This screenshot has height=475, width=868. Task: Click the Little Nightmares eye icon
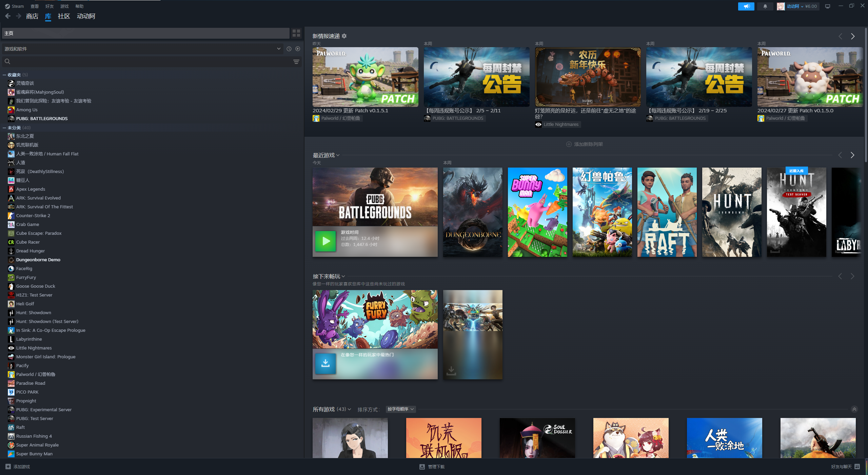pyautogui.click(x=11, y=348)
